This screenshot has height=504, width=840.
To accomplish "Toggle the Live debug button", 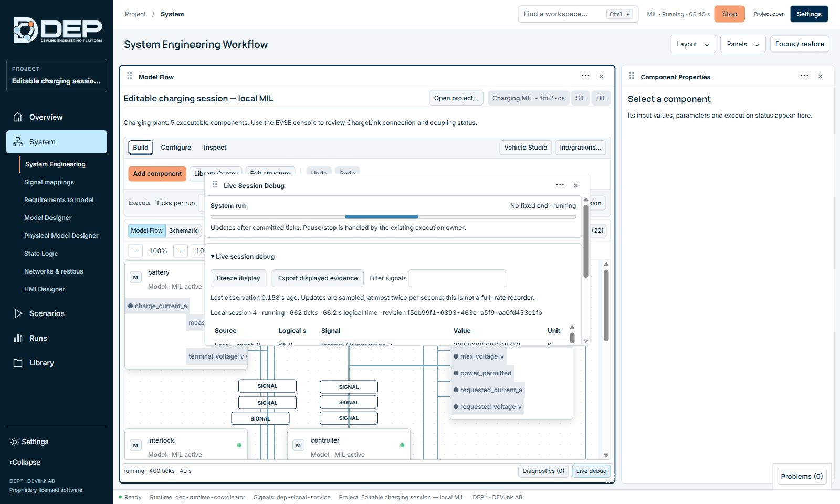I will click(591, 471).
